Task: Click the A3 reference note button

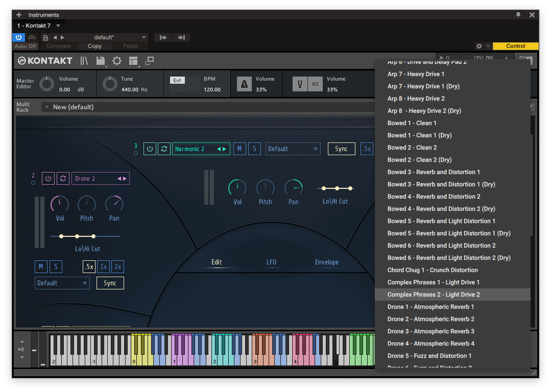Action: click(x=315, y=84)
